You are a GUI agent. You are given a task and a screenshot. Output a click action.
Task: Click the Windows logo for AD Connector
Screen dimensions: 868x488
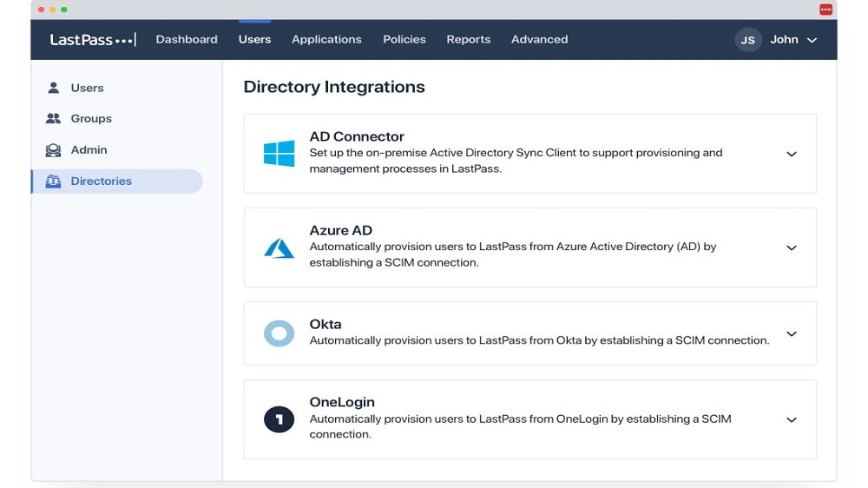279,154
